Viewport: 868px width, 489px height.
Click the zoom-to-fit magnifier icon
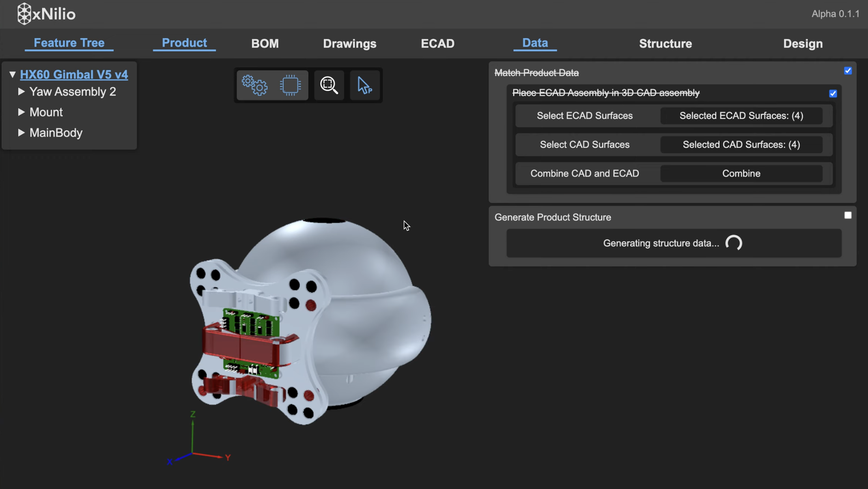(329, 85)
